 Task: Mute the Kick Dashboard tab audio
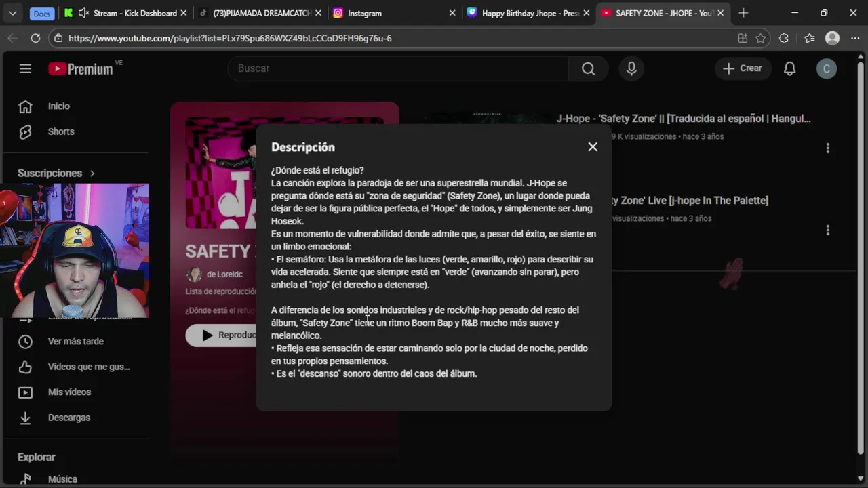pos(84,13)
